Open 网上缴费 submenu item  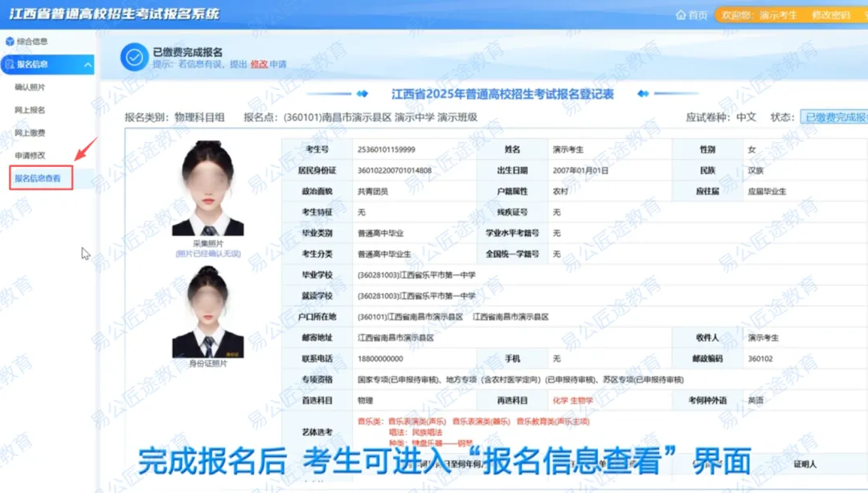pos(30,132)
